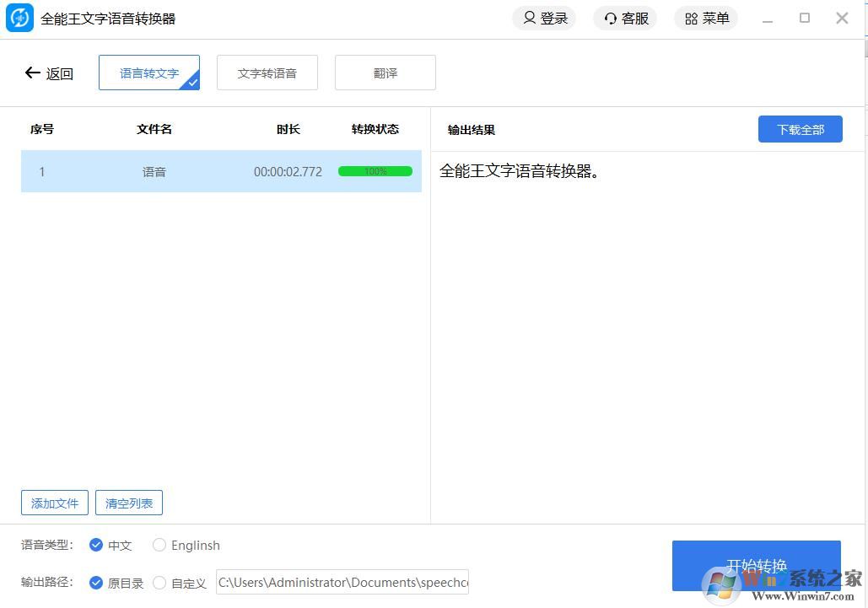Select the 语音 file row in the list
This screenshot has height=608, width=868.
click(x=219, y=171)
